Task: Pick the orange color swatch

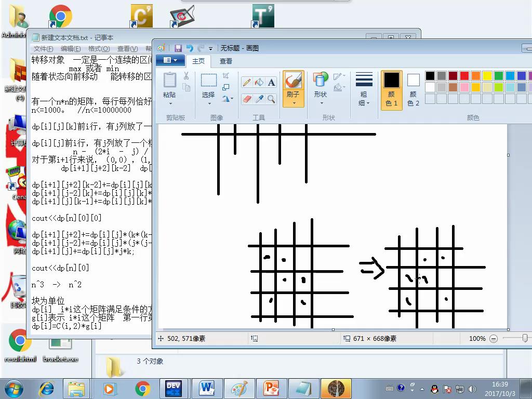Action: click(476, 76)
